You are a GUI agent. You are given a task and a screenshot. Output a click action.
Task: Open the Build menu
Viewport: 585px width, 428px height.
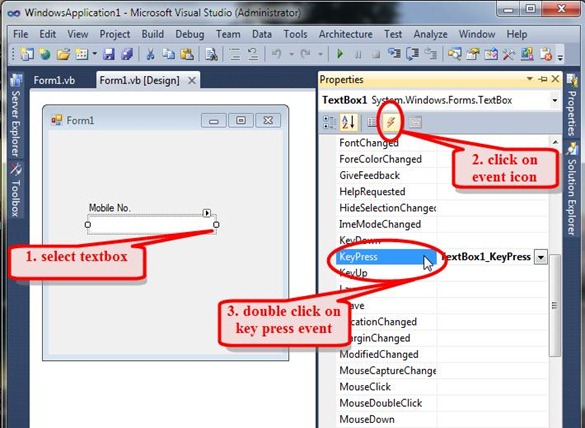(153, 34)
